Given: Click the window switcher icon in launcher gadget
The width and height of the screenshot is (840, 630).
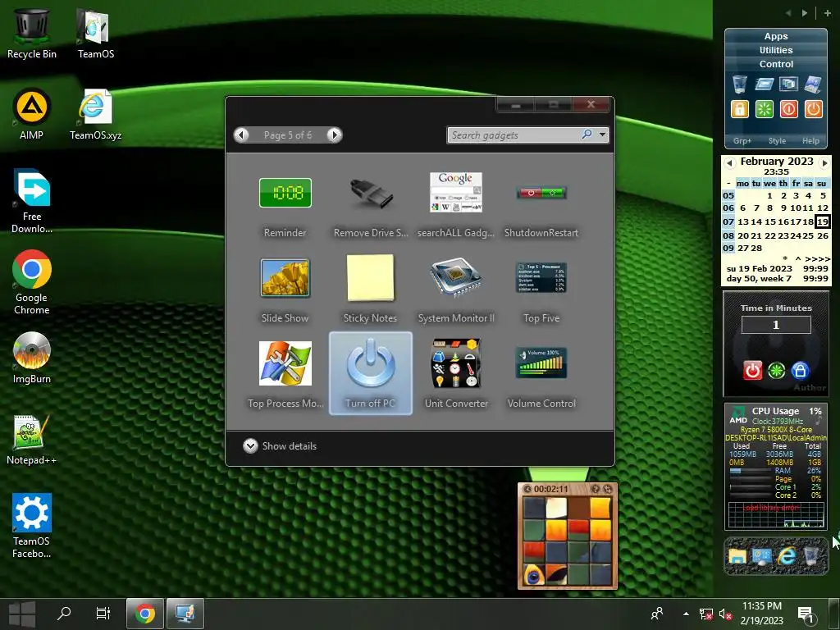Looking at the screenshot, I should pyautogui.click(x=788, y=84).
